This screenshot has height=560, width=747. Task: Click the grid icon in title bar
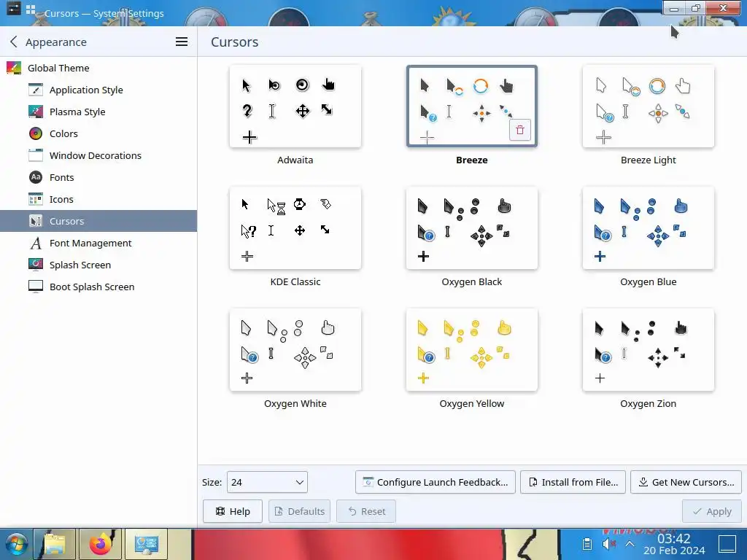coord(31,9)
